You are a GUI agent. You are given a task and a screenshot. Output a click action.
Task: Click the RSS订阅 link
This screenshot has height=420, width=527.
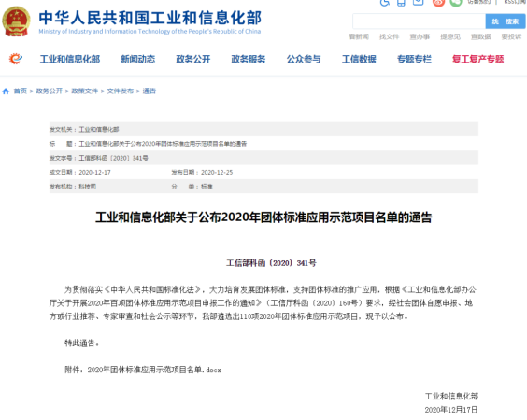tap(515, 2)
